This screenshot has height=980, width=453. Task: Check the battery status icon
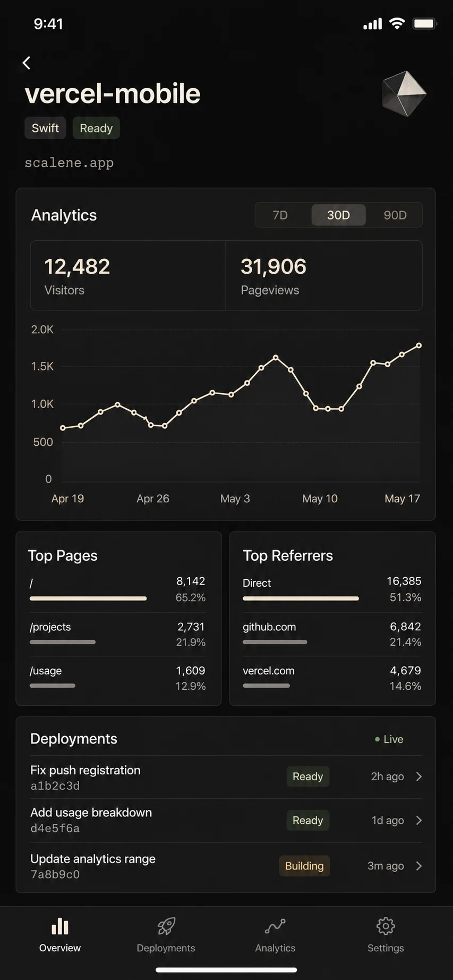click(424, 23)
